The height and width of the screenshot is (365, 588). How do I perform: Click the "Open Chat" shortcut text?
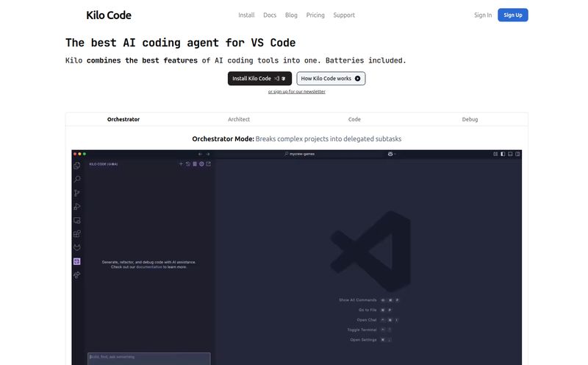tap(366, 320)
